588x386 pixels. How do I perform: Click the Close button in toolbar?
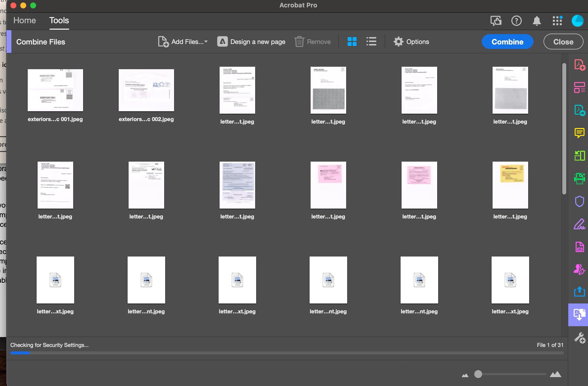pyautogui.click(x=563, y=42)
